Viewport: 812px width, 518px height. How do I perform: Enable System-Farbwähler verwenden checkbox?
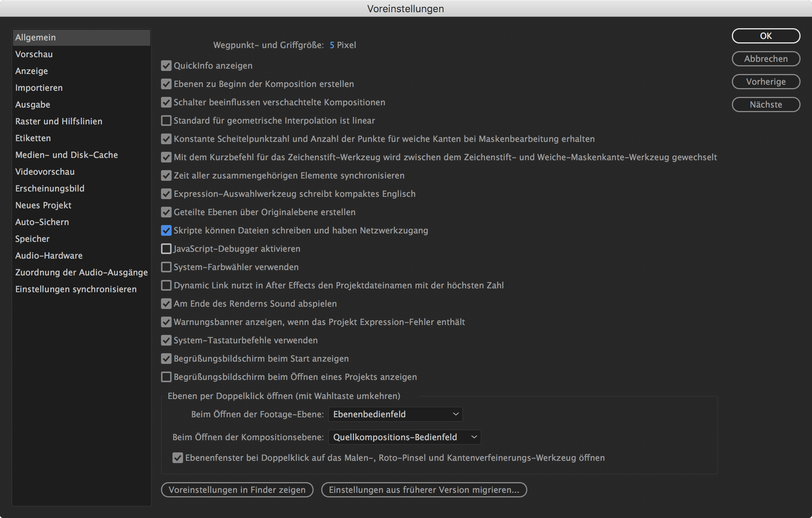pos(166,267)
